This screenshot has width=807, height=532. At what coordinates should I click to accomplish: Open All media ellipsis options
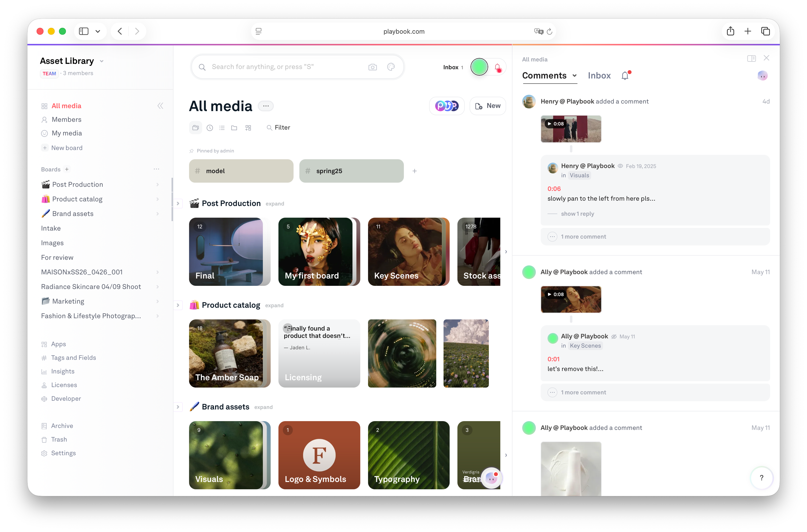[266, 106]
